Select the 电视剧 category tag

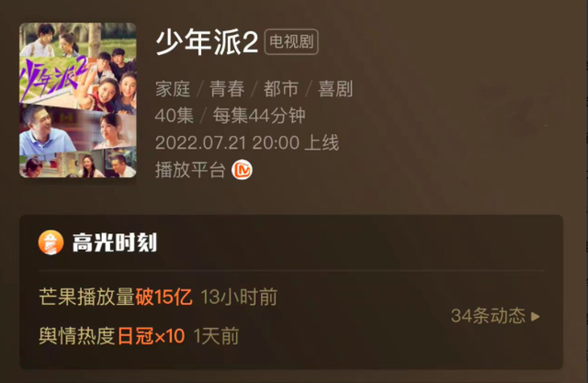click(291, 41)
